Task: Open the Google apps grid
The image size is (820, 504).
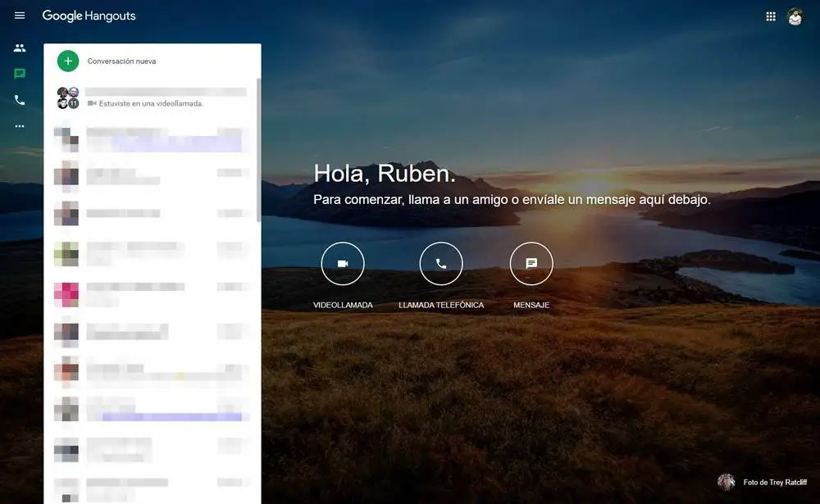Action: pyautogui.click(x=771, y=16)
